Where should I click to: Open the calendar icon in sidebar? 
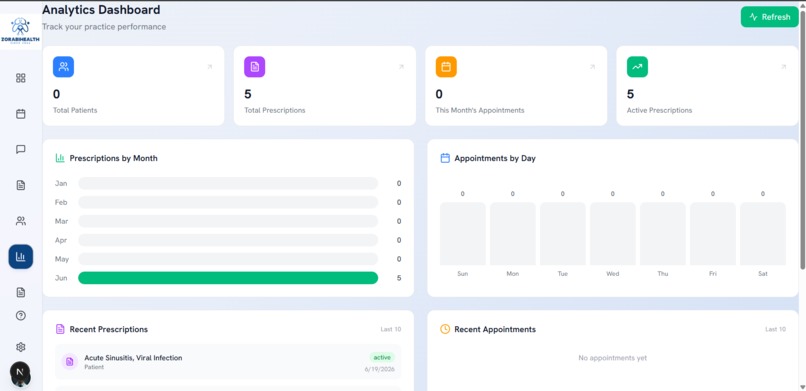coord(21,114)
